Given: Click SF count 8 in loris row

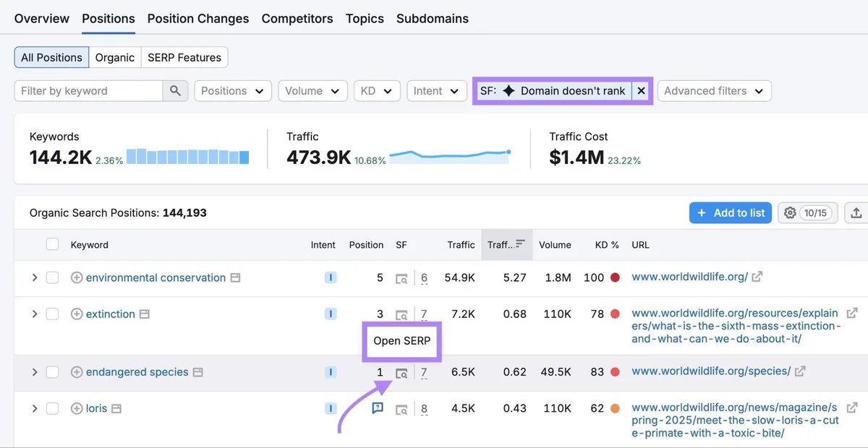Looking at the screenshot, I should tap(424, 409).
